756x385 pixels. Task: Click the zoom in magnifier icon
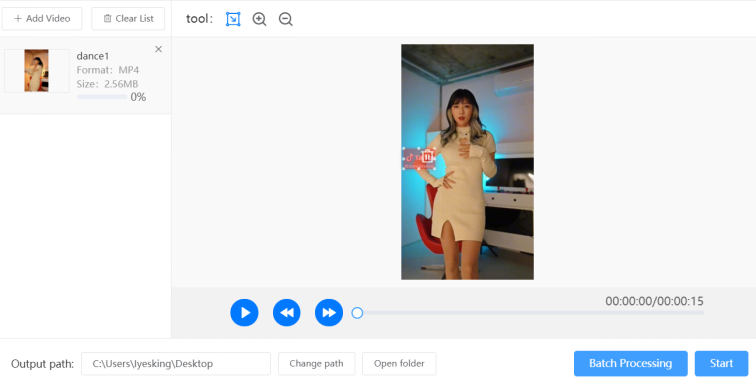point(259,19)
